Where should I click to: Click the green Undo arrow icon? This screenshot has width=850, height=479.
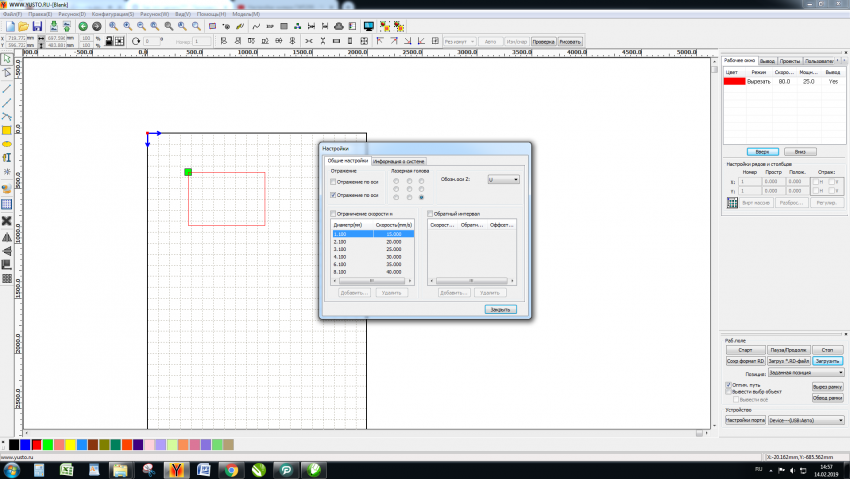click(82, 26)
